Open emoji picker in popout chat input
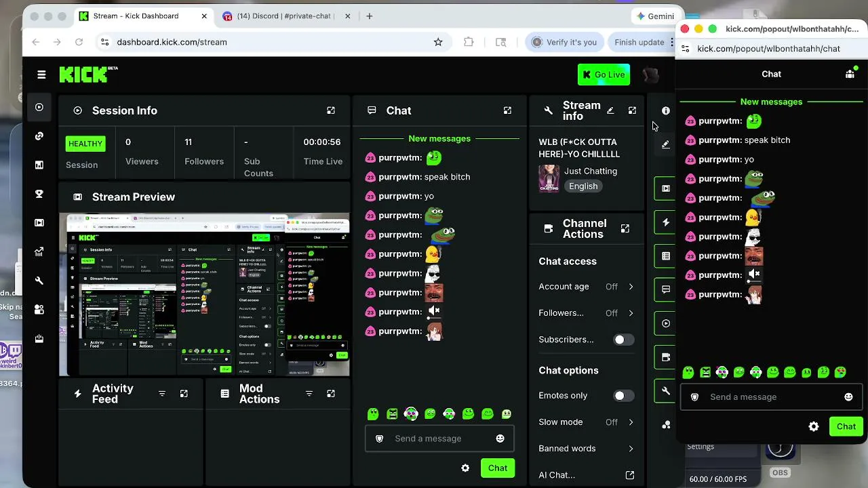 (848, 397)
